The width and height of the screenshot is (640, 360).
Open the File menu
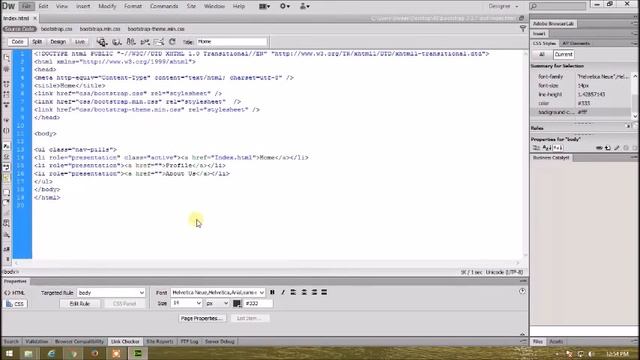26,6
